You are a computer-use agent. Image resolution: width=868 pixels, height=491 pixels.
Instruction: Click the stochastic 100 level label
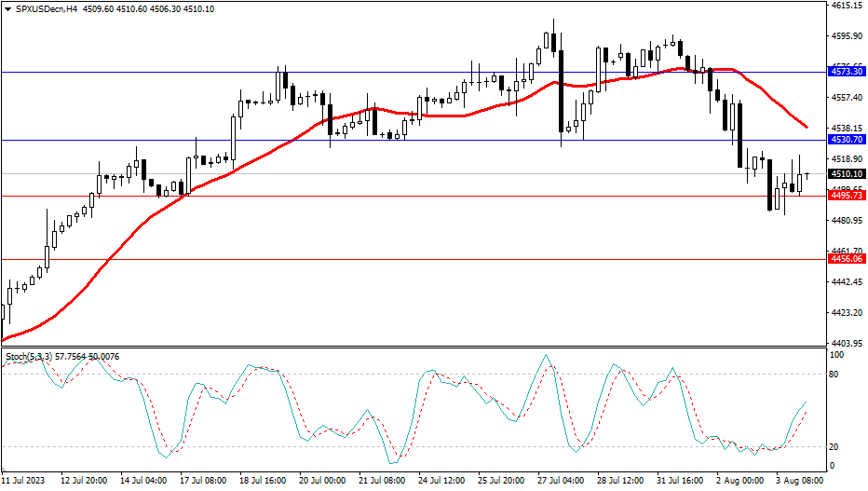coord(836,356)
